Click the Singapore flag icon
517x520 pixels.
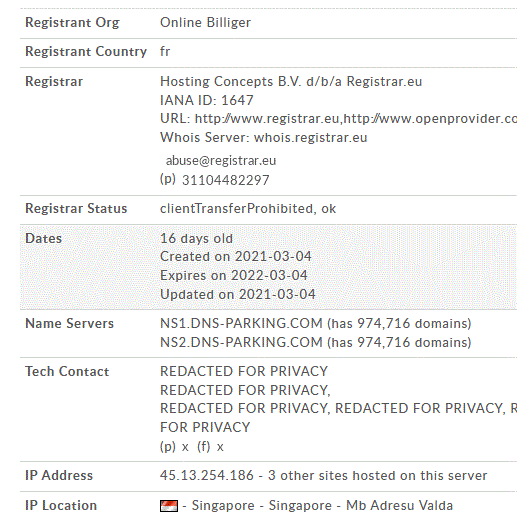pyautogui.click(x=169, y=506)
